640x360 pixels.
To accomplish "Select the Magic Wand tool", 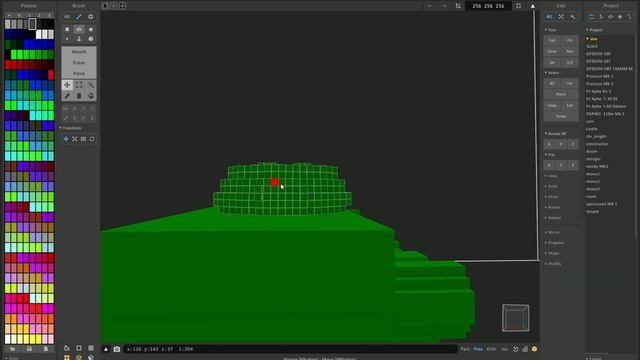I will [91, 84].
